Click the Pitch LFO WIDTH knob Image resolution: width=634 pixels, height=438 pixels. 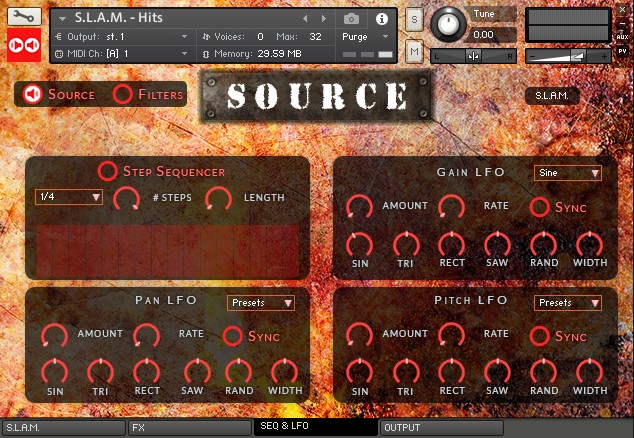coord(590,372)
